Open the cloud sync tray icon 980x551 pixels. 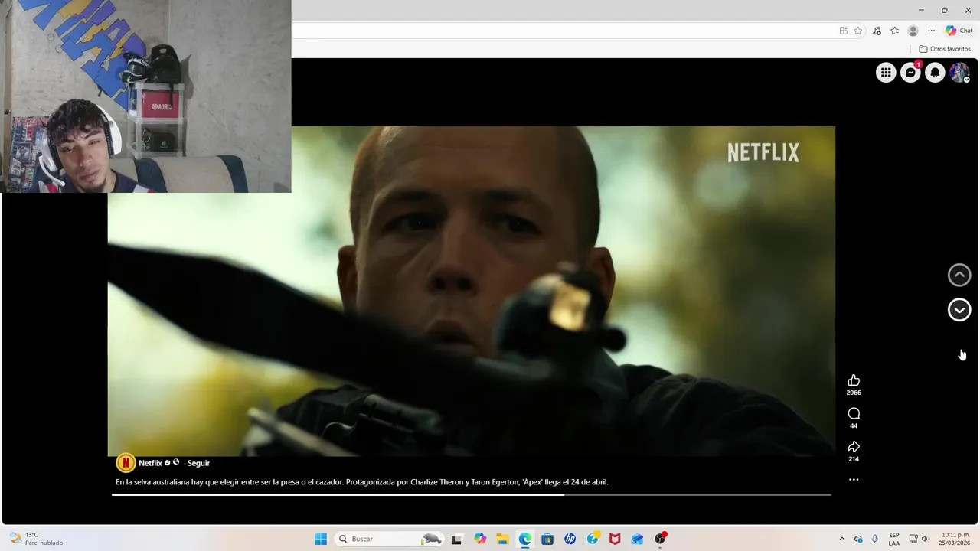coord(858,539)
